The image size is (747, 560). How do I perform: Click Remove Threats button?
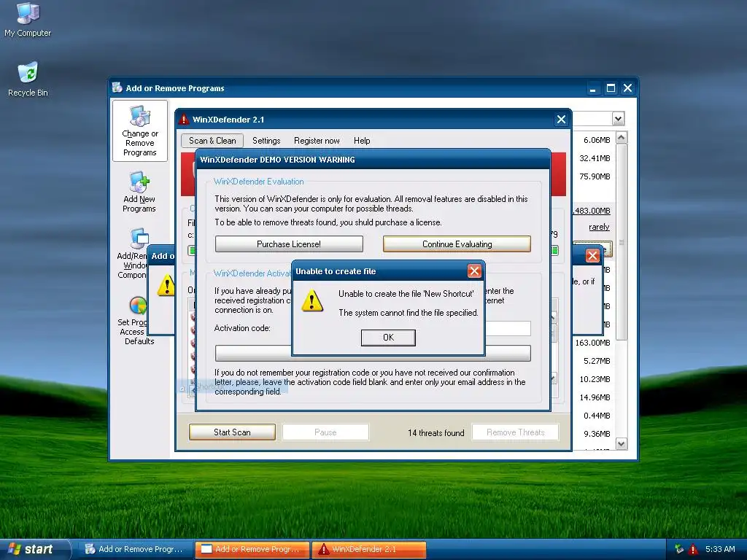[516, 432]
